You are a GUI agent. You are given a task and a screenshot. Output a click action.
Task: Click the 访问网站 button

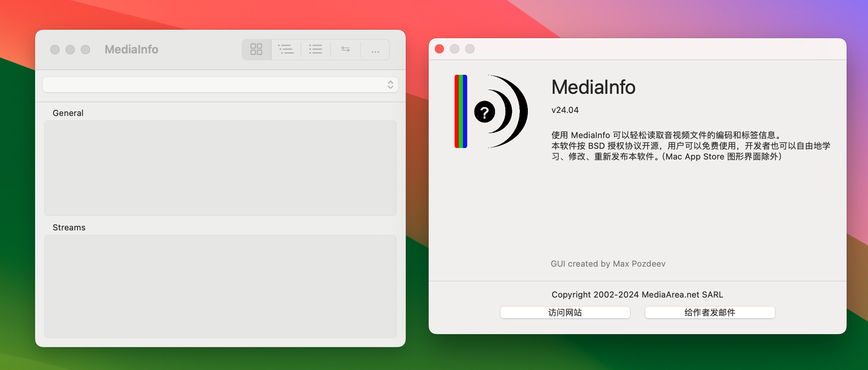pos(565,312)
